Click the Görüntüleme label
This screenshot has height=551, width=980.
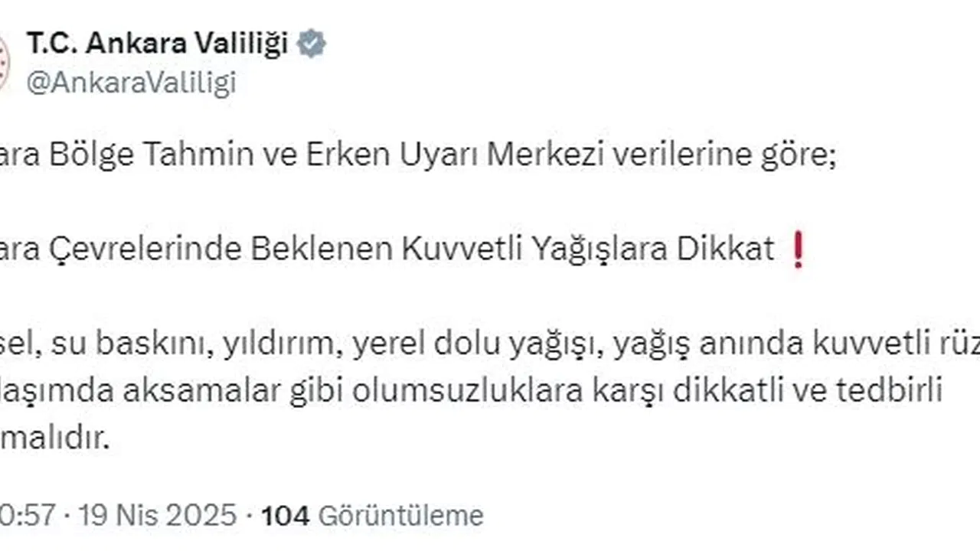click(x=400, y=515)
